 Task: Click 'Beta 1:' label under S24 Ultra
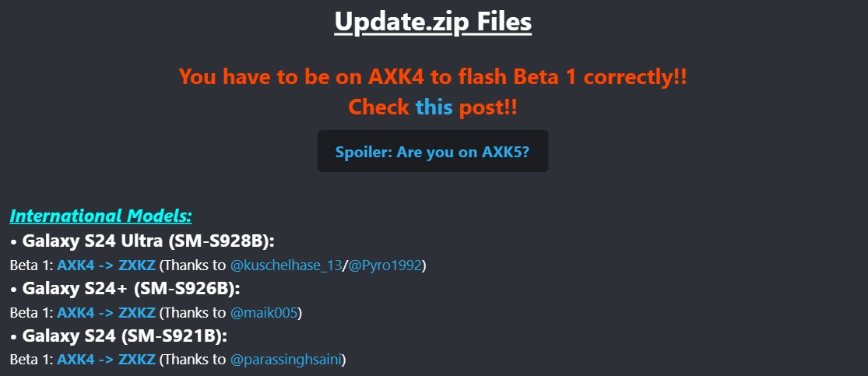tap(32, 265)
